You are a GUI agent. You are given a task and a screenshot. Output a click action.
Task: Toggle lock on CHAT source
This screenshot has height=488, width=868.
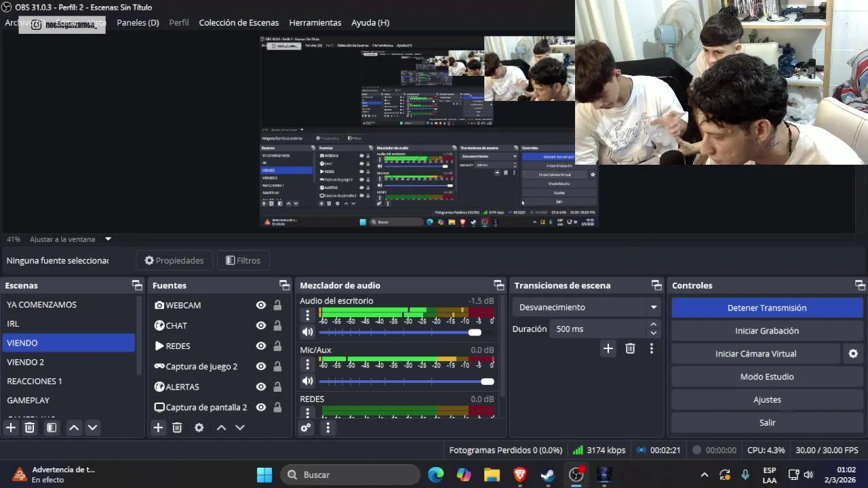tap(277, 325)
